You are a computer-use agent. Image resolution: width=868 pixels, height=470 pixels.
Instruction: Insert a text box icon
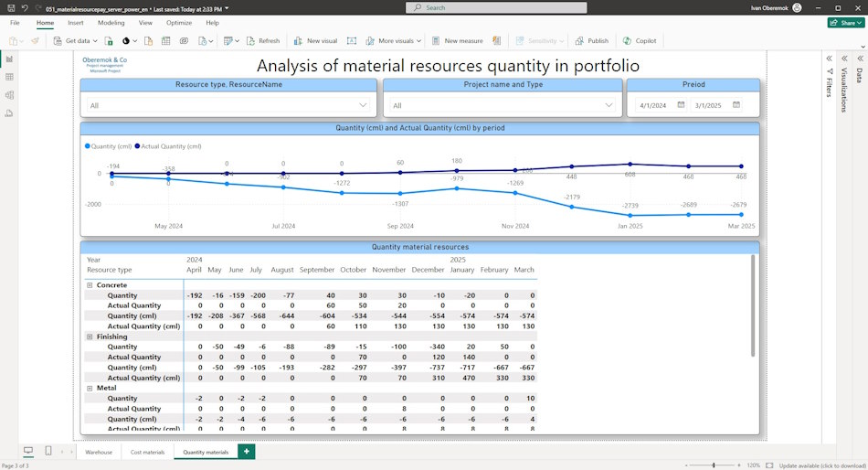tap(352, 41)
